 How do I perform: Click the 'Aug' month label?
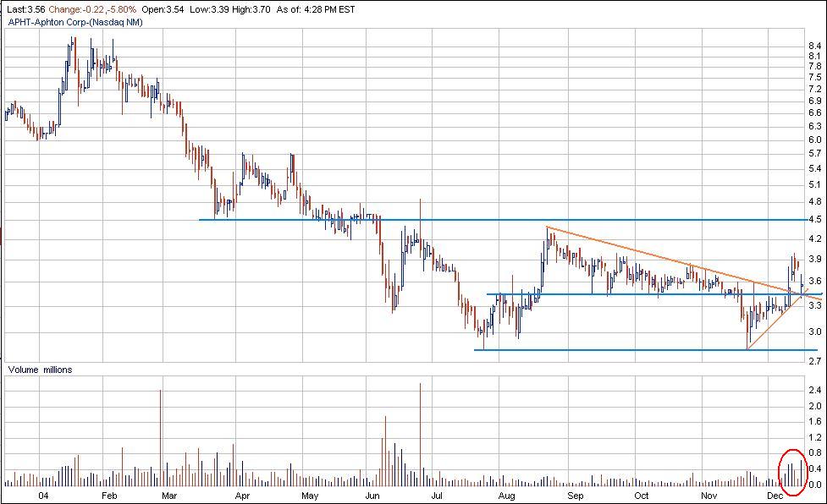506,496
